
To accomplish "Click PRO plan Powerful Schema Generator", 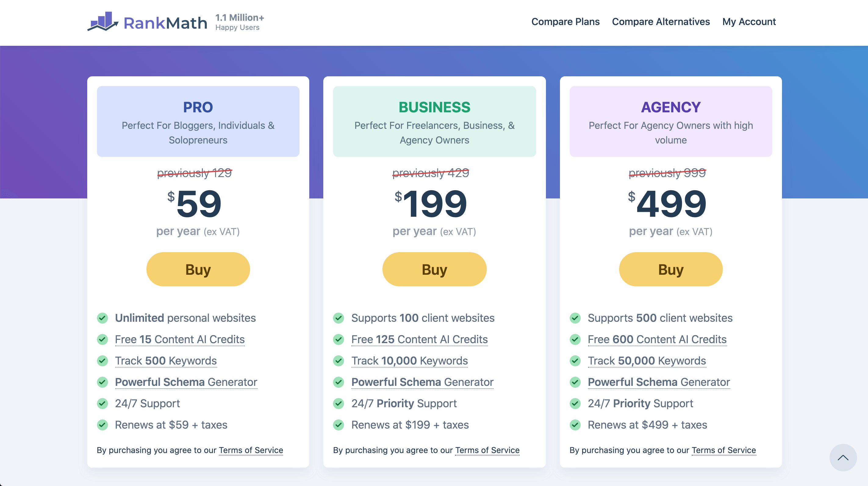I will tap(186, 382).
